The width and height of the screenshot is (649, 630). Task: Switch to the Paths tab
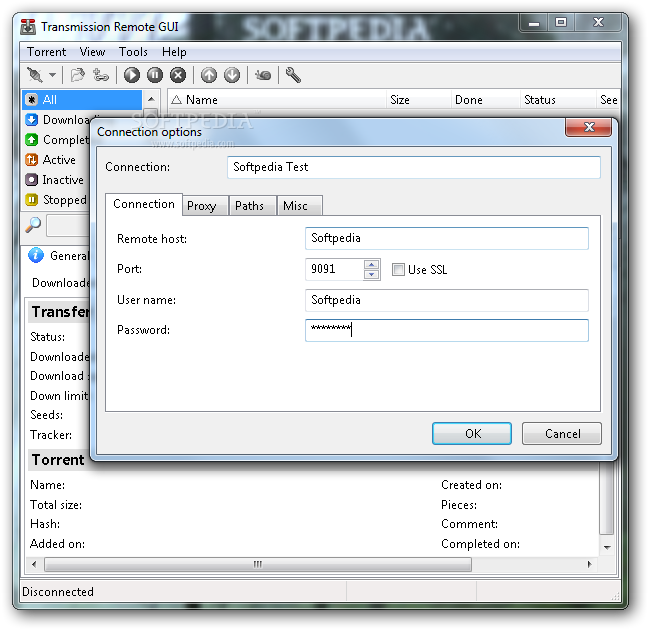point(252,206)
